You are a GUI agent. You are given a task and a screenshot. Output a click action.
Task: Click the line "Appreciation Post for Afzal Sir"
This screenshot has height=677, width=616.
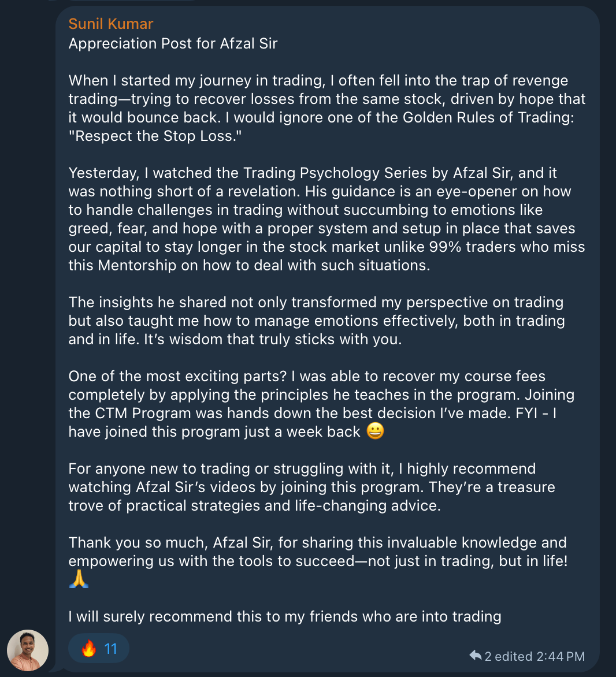(173, 43)
